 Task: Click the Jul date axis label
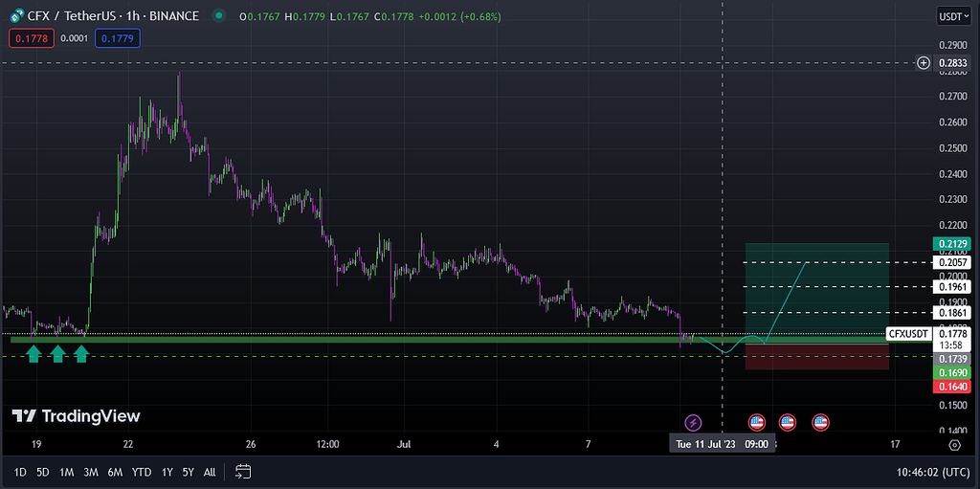pyautogui.click(x=405, y=445)
